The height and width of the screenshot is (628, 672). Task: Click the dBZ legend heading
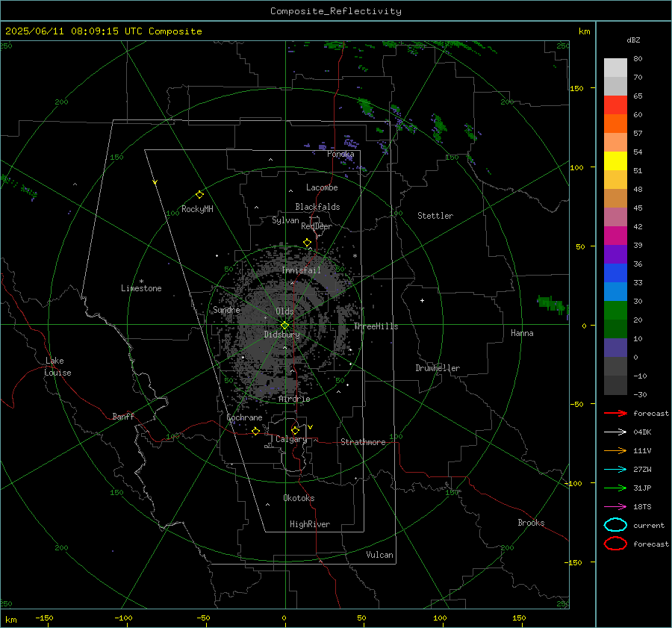(633, 40)
